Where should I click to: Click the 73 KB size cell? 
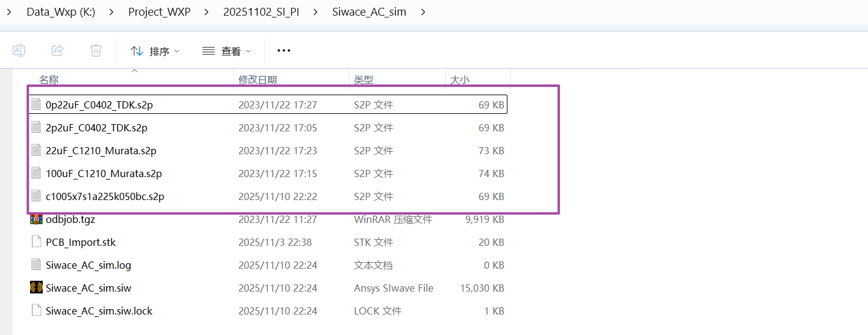pyautogui.click(x=491, y=151)
